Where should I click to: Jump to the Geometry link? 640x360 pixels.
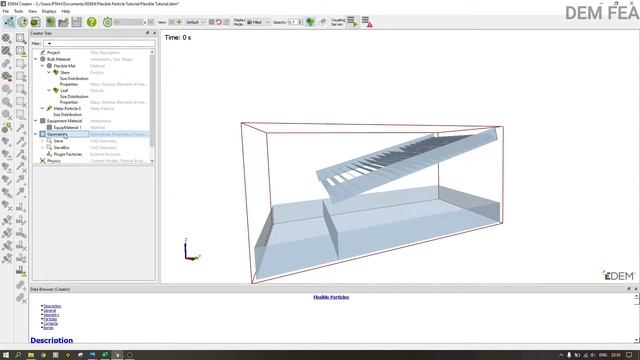click(51, 315)
